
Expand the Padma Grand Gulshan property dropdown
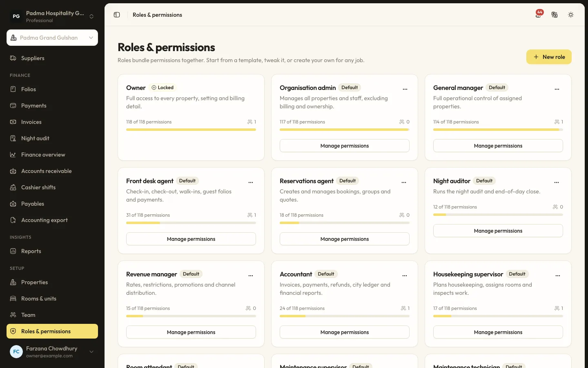click(52, 38)
